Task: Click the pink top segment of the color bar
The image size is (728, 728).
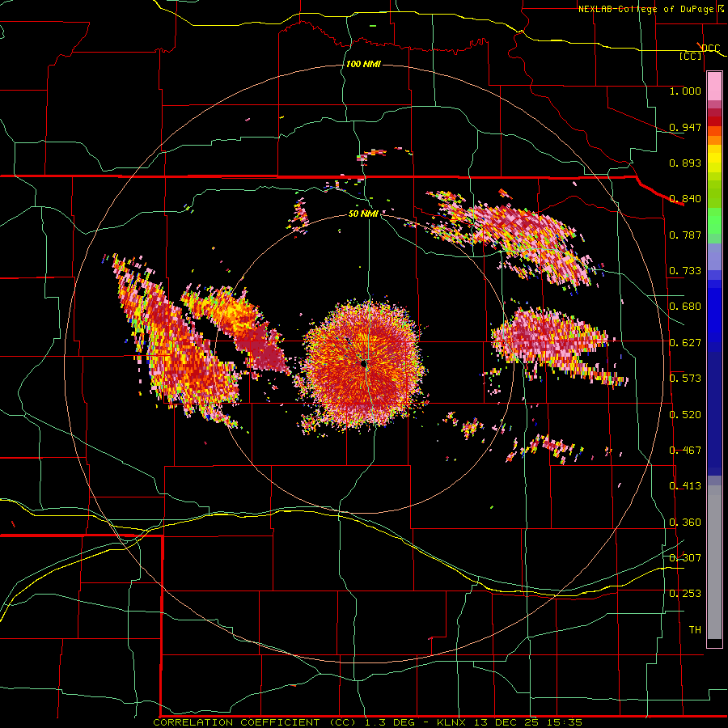Action: click(714, 87)
